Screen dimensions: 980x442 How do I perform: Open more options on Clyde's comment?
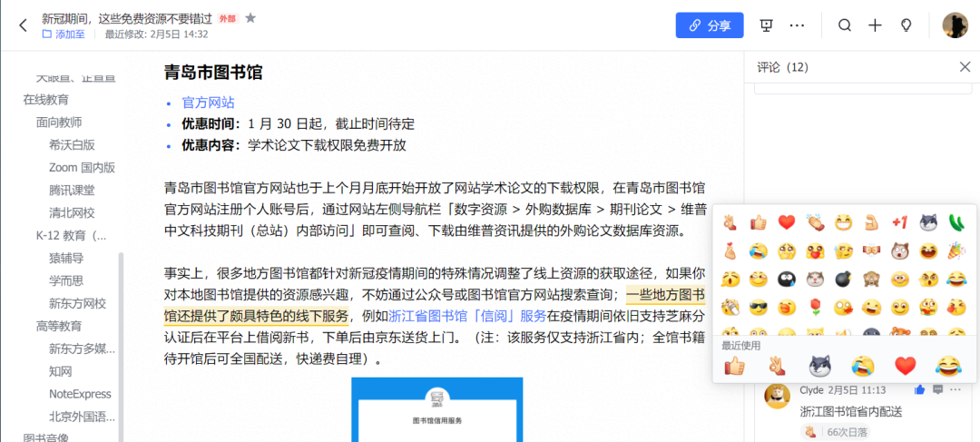click(x=955, y=390)
